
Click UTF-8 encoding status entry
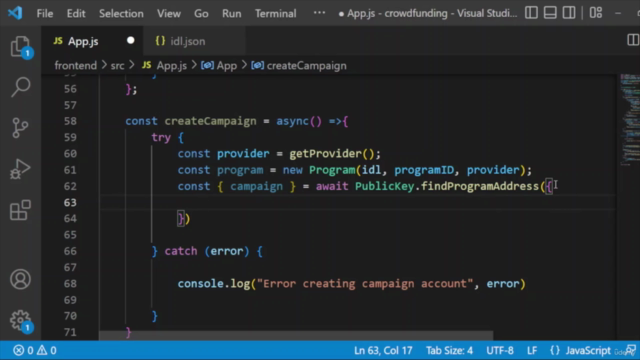(x=500, y=350)
